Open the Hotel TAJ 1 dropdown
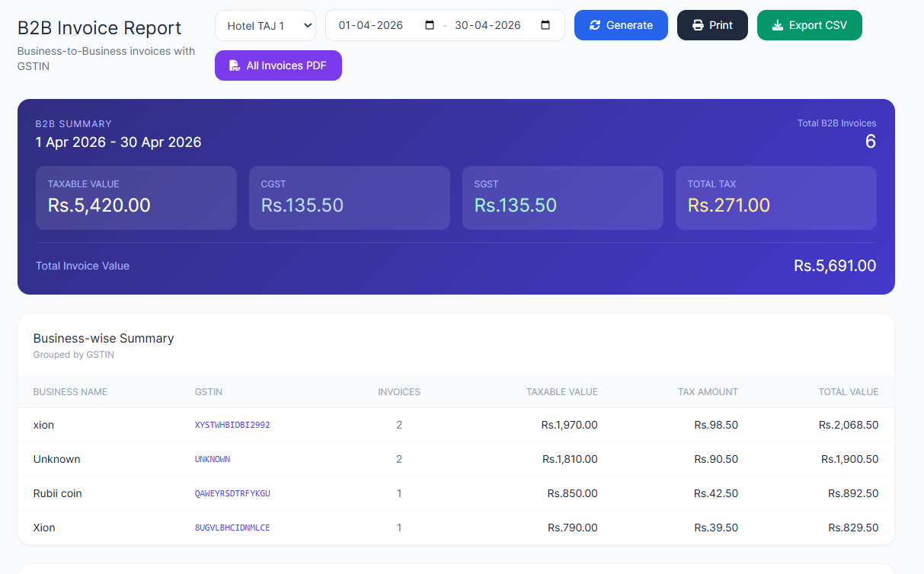This screenshot has height=574, width=924. point(265,25)
